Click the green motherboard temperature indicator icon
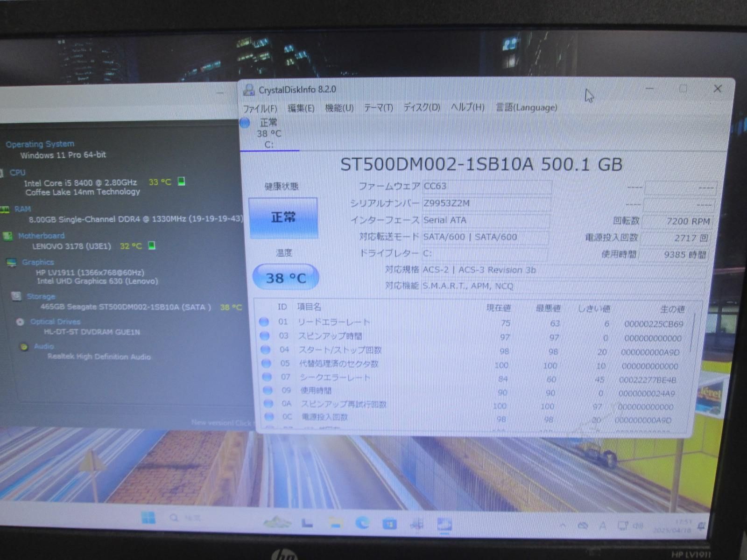The width and height of the screenshot is (747, 560). coord(152,245)
